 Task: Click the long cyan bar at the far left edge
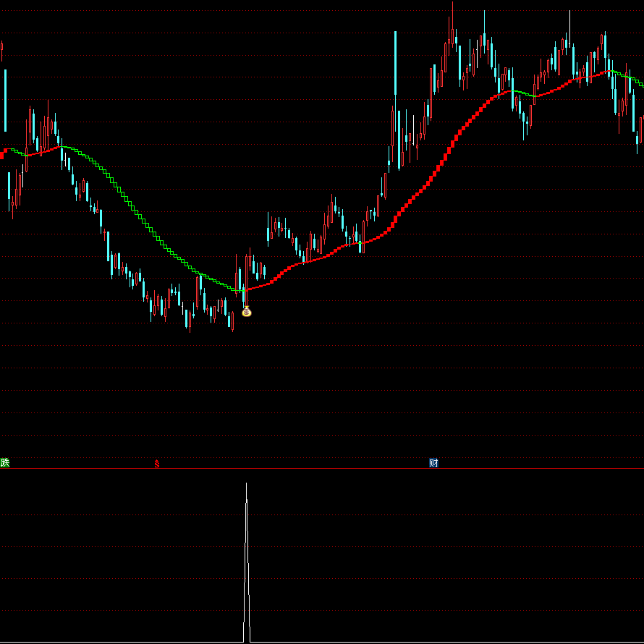[x=5, y=100]
